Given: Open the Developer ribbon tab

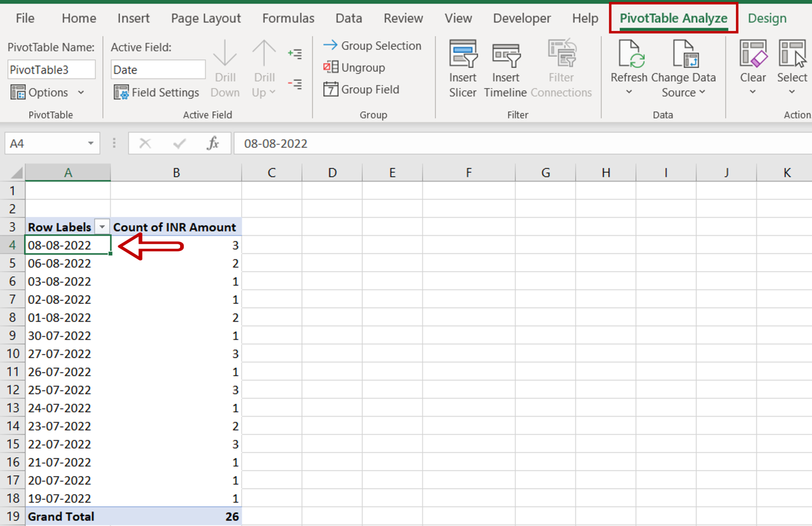Looking at the screenshot, I should (522, 18).
